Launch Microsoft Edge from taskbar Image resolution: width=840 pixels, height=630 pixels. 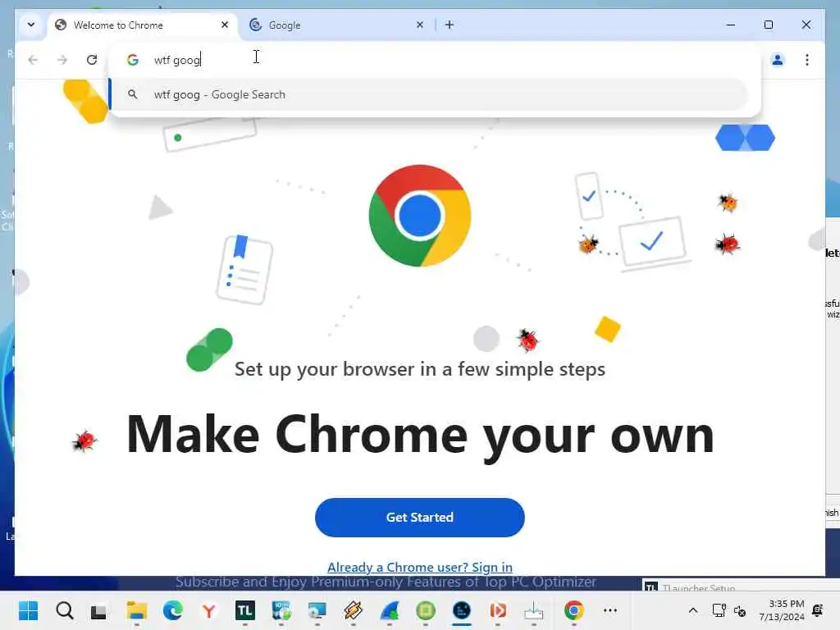tap(172, 610)
